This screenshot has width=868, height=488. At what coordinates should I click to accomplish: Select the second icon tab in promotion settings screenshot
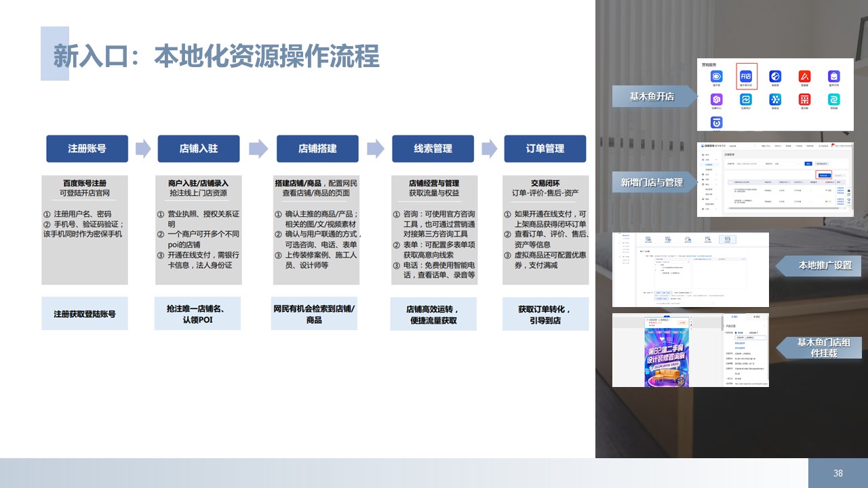pyautogui.click(x=668, y=239)
